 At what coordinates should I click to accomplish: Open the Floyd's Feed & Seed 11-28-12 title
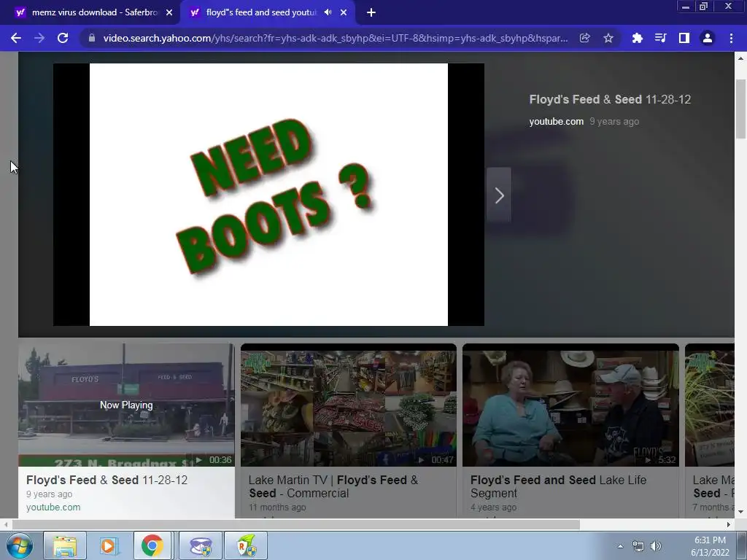pyautogui.click(x=610, y=99)
